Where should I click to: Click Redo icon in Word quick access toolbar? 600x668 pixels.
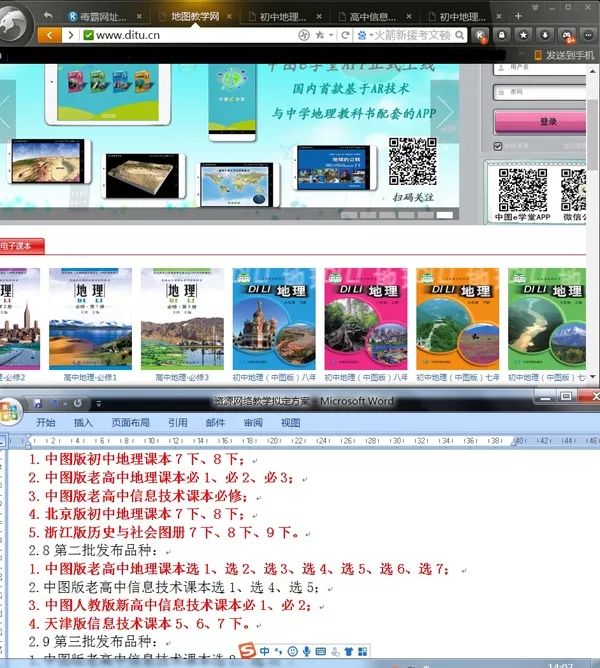tap(78, 403)
